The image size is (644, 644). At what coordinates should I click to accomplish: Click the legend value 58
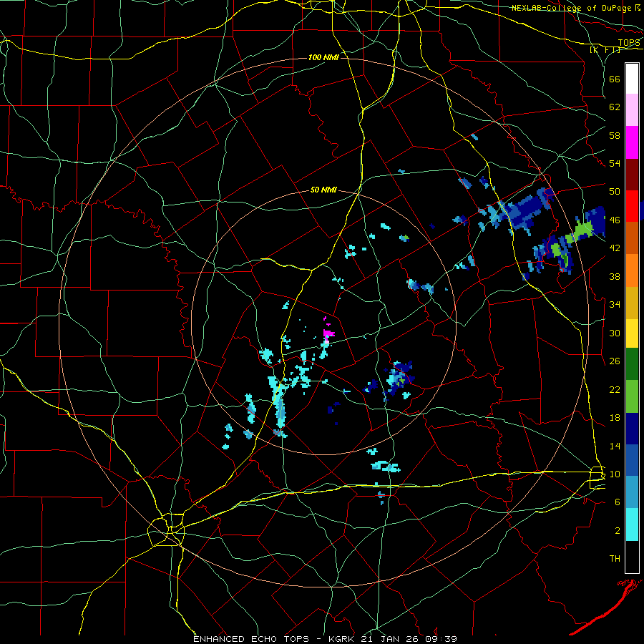(615, 135)
